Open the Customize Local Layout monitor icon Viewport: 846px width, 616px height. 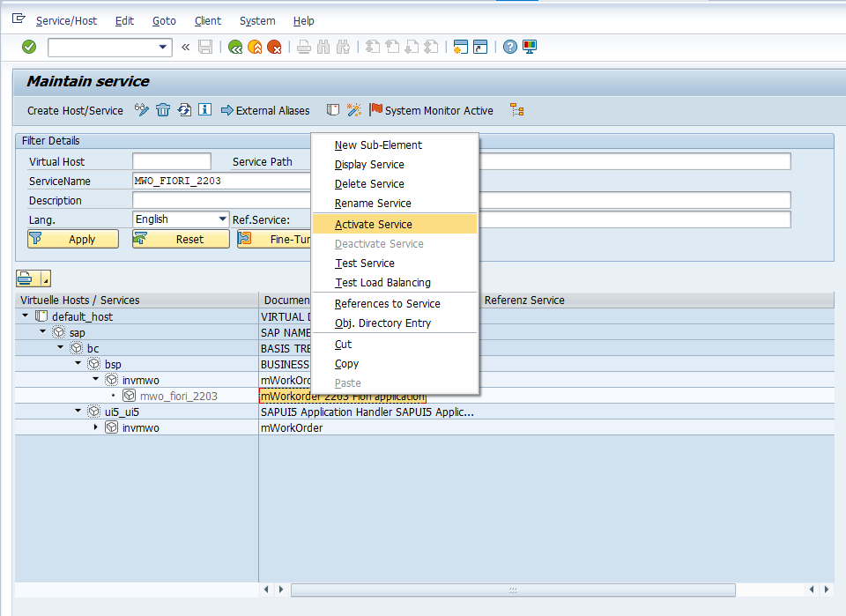coord(530,48)
